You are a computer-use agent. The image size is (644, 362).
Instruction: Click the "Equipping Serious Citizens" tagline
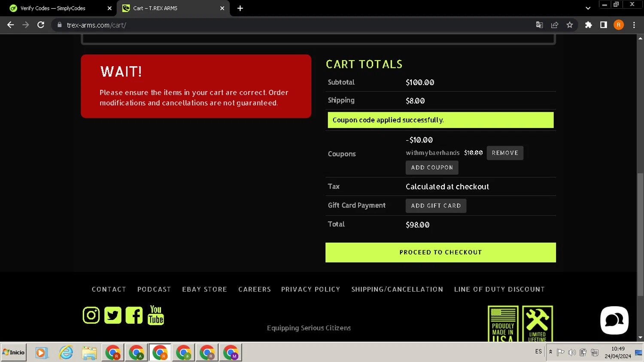coord(309,328)
